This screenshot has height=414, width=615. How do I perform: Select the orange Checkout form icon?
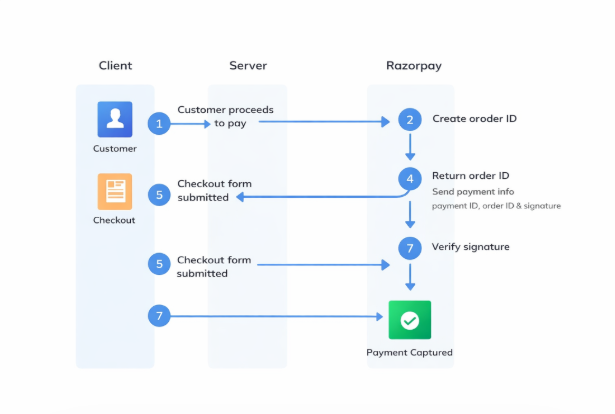[x=114, y=191]
